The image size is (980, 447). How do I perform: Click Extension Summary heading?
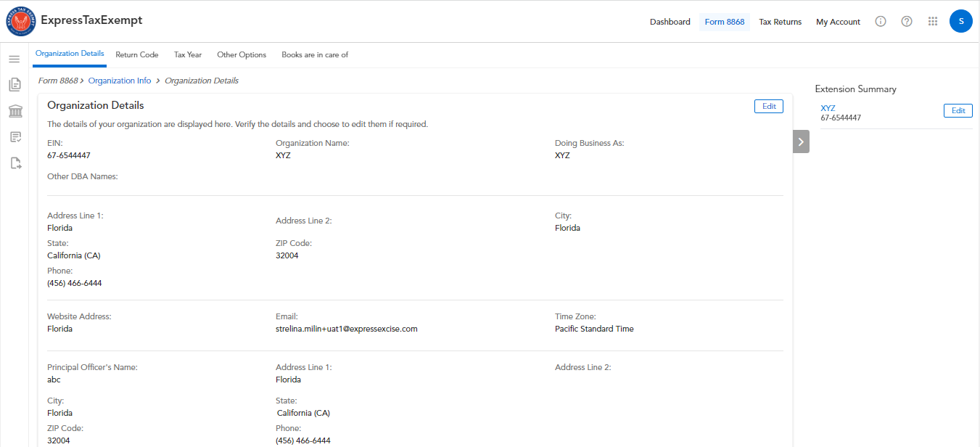pyautogui.click(x=856, y=89)
